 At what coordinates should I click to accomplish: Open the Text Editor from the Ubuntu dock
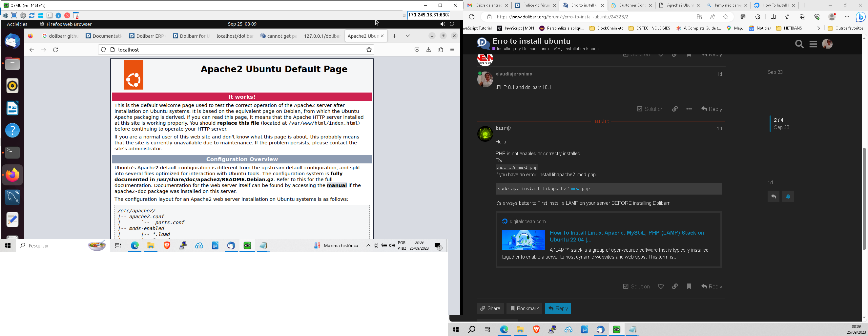pos(12,220)
